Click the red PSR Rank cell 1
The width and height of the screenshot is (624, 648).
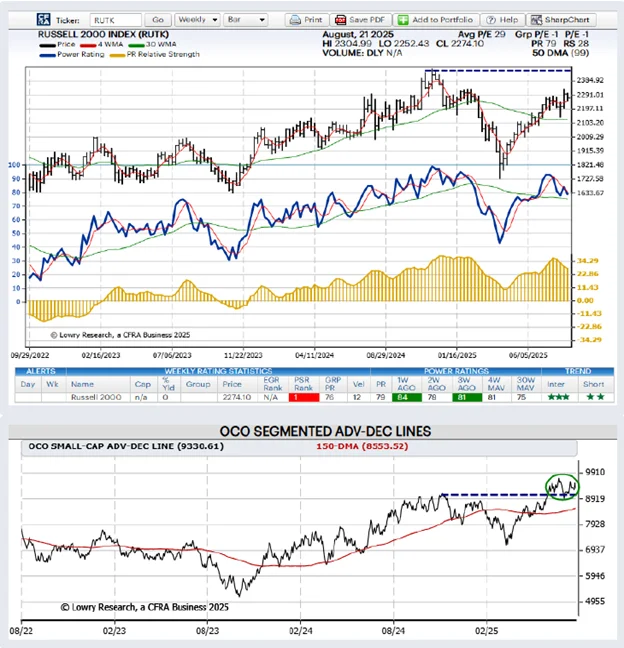304,398
